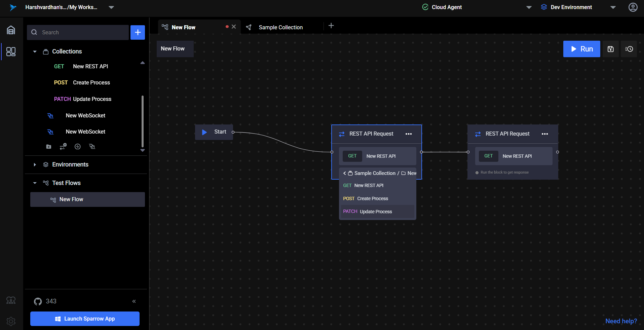Save the flow with disk icon

click(x=610, y=49)
